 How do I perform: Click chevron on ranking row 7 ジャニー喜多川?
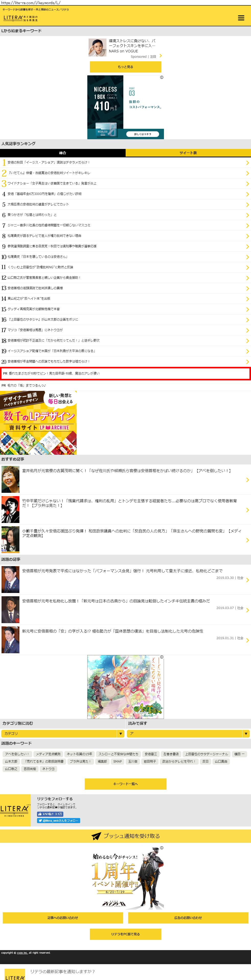coord(248,226)
